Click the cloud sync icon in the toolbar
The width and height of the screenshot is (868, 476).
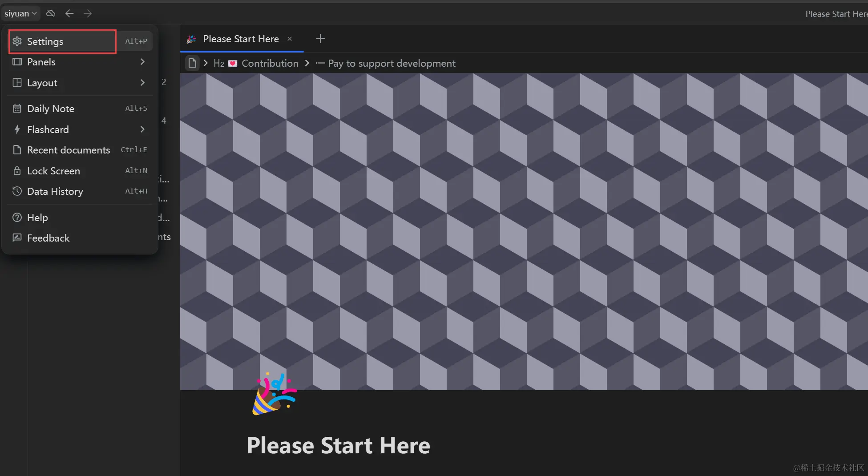point(50,13)
